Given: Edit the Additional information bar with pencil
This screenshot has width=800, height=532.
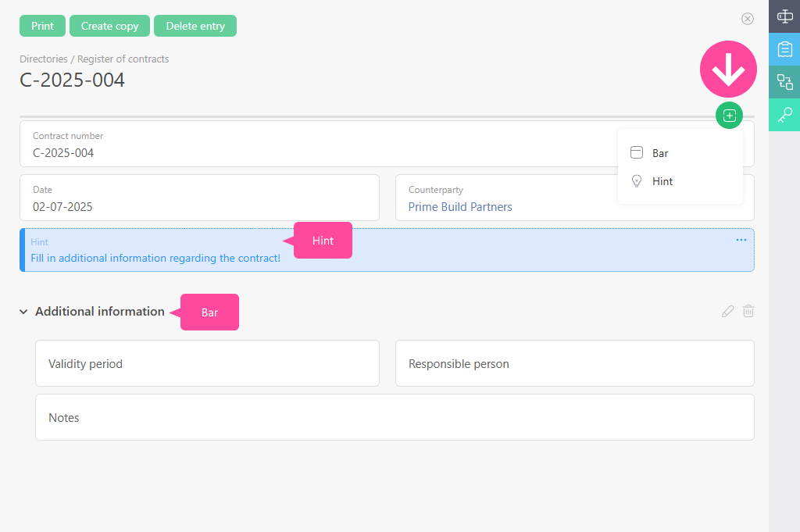Looking at the screenshot, I should tap(727, 312).
